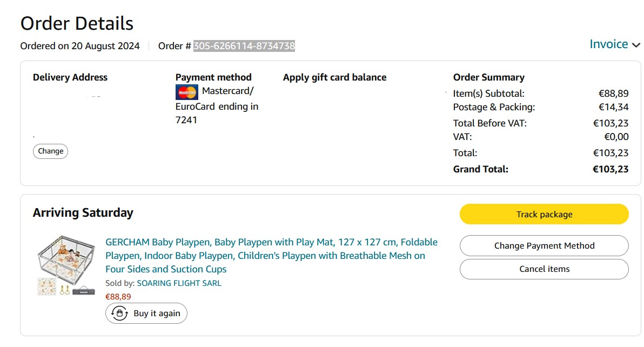Change the delivery address

point(51,151)
